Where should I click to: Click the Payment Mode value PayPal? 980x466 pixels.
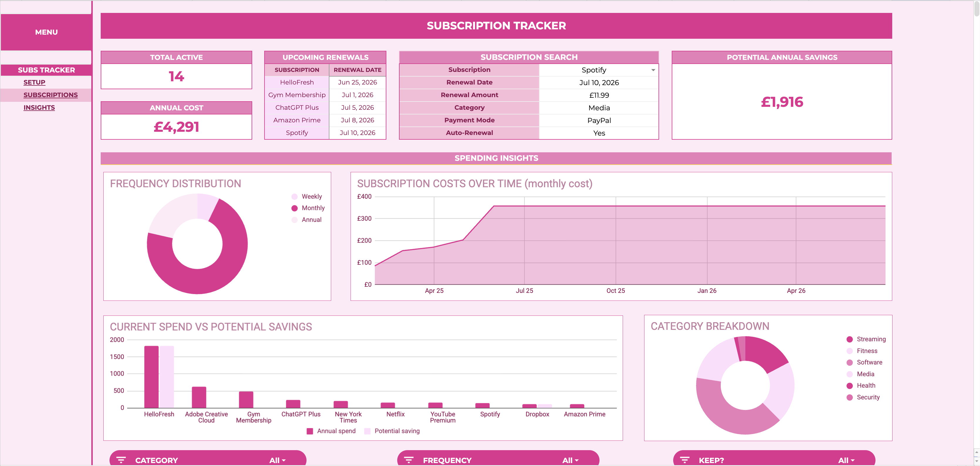[599, 120]
